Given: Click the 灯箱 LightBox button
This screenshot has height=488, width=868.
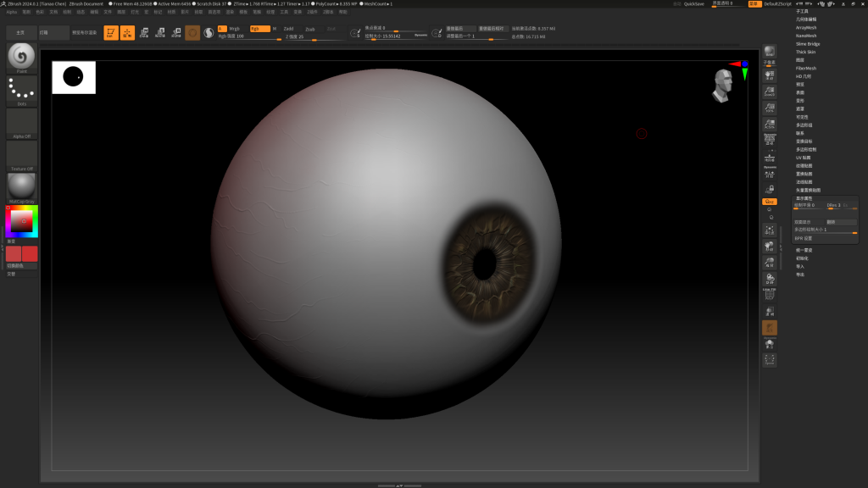Looking at the screenshot, I should [x=53, y=33].
